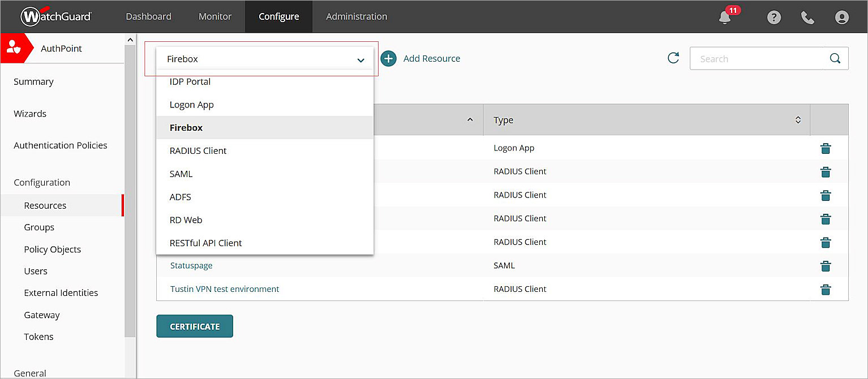Screen dimensions: 868x379
Task: Open the phone support icon
Action: [x=807, y=17]
